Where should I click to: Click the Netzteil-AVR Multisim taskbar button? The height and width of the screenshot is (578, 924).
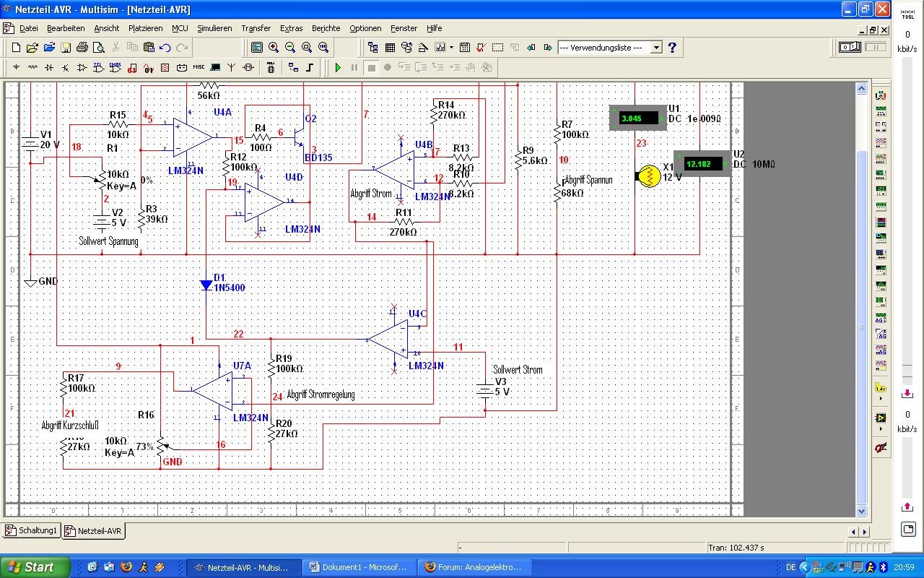click(243, 567)
